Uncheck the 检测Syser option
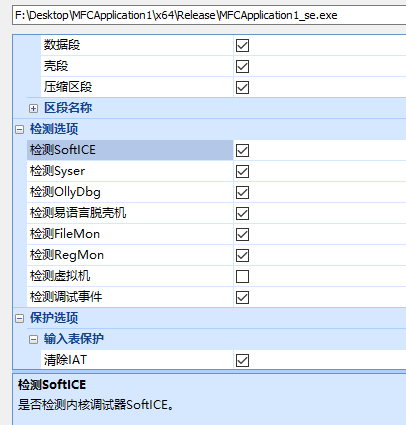 click(242, 171)
